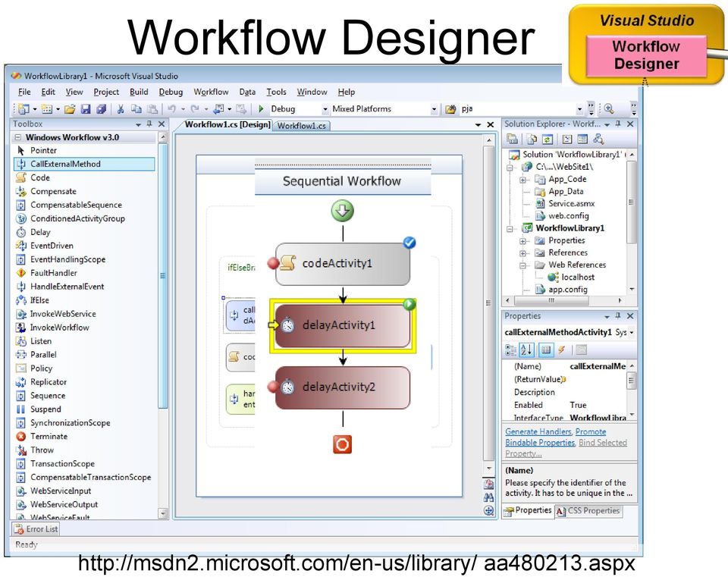Start debugging with the green play icon

coord(261,108)
